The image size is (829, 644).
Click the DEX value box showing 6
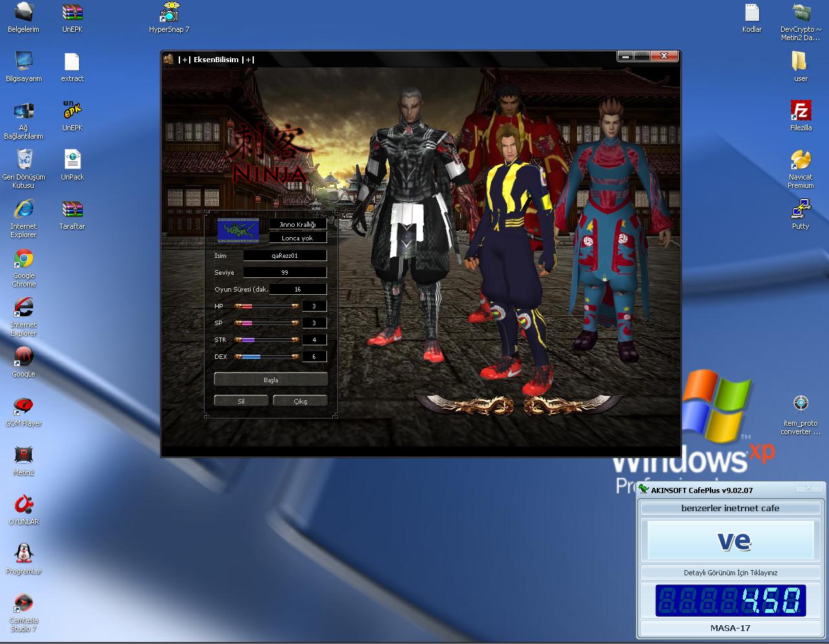[x=314, y=356]
